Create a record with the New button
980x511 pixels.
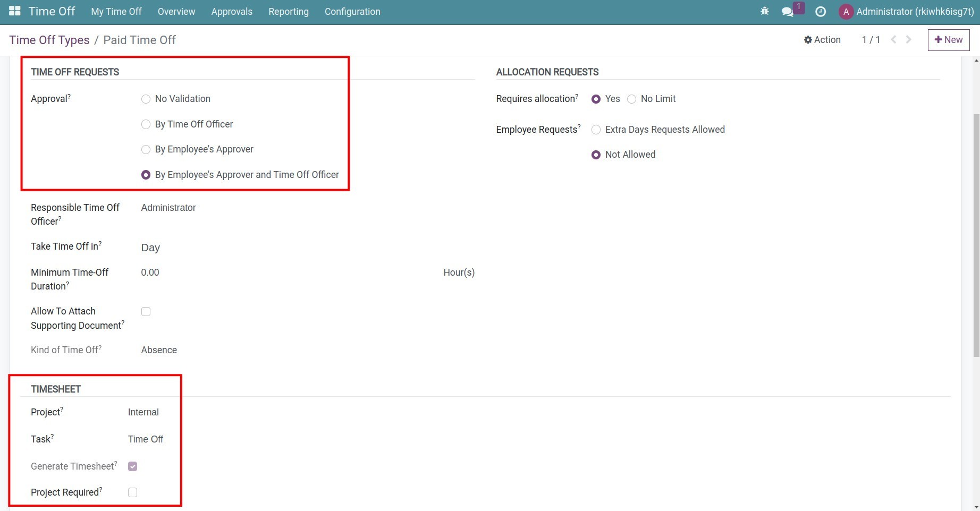[x=948, y=39]
